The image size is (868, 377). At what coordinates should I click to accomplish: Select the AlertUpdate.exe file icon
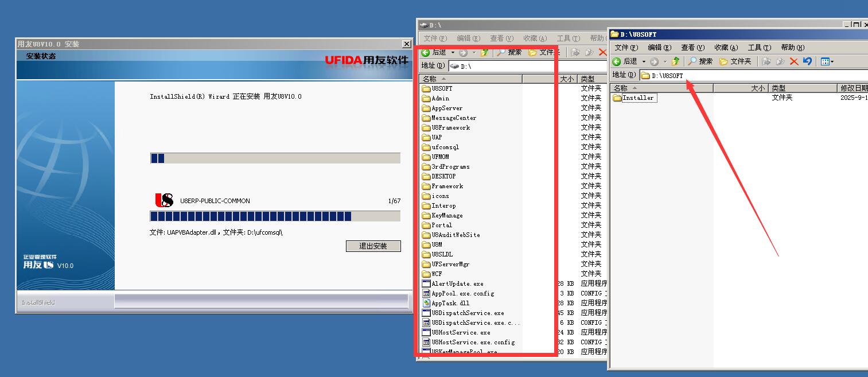click(426, 283)
